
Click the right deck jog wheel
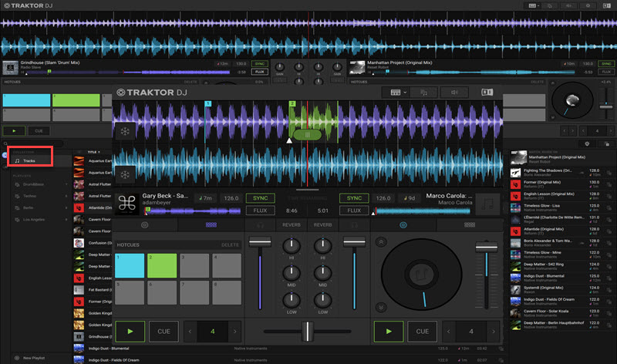(421, 275)
